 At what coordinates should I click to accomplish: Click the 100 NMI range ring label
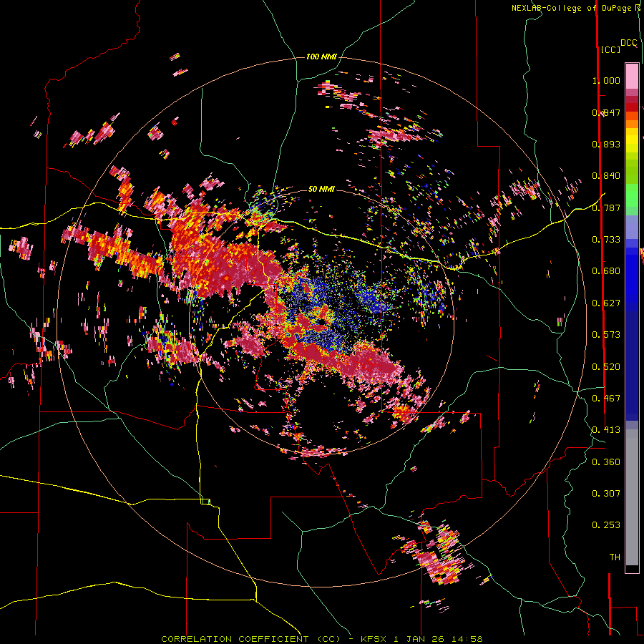coord(321,57)
